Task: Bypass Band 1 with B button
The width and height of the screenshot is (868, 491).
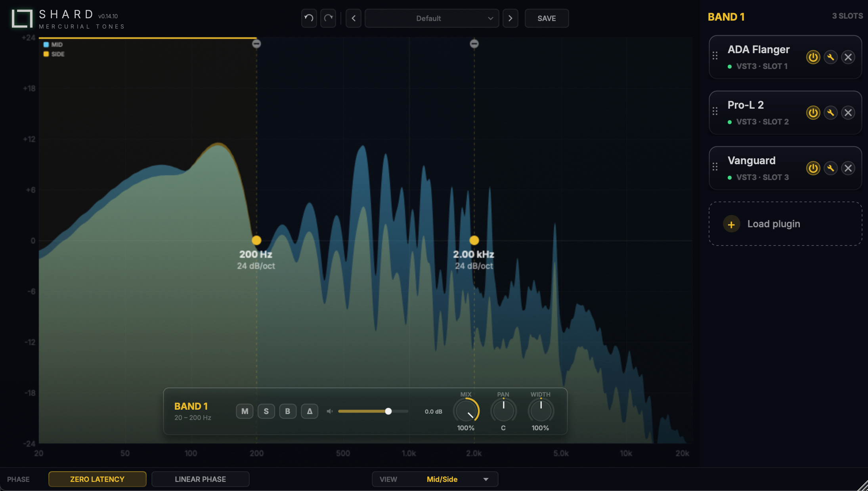Action: coord(288,411)
